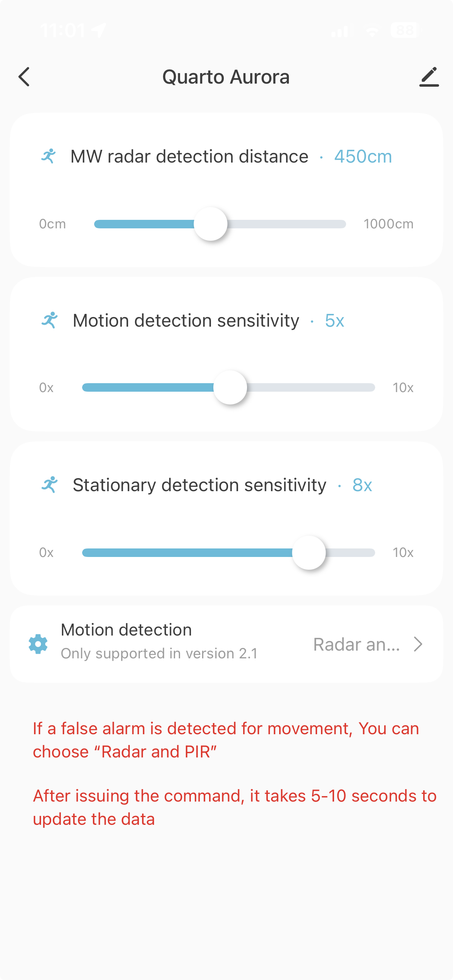Tap the gear icon in Motion detection row
453x980 pixels.
pos(38,644)
